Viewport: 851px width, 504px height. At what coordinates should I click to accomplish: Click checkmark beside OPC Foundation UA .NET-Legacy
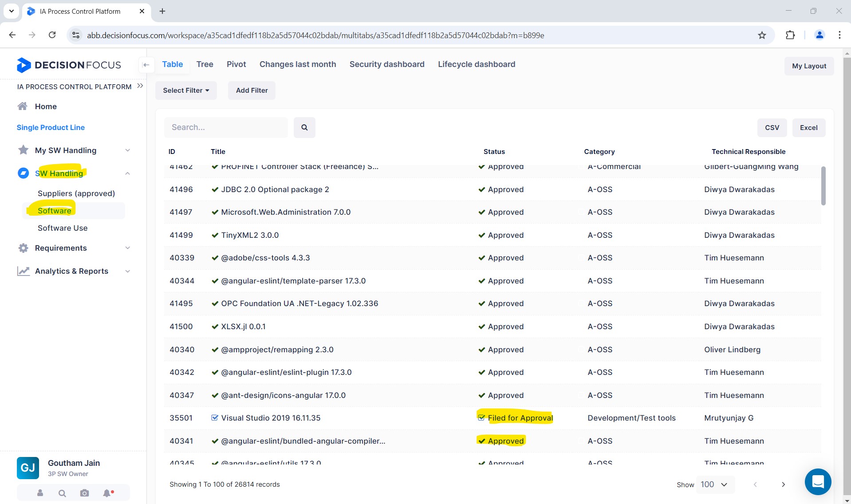point(215,303)
